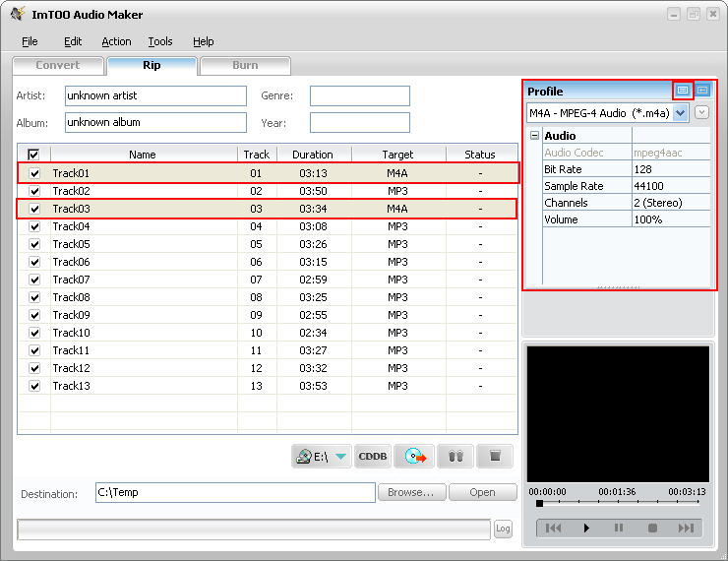Image resolution: width=728 pixels, height=561 pixels.
Task: Uncheck the Track08 checkbox
Action: coord(34,297)
